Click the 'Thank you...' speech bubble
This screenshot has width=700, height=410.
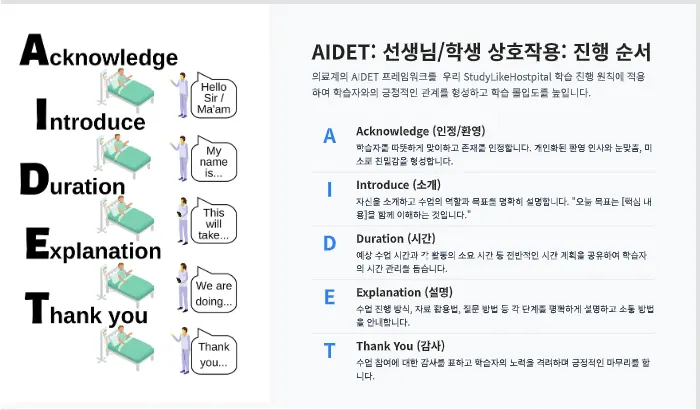point(213,353)
